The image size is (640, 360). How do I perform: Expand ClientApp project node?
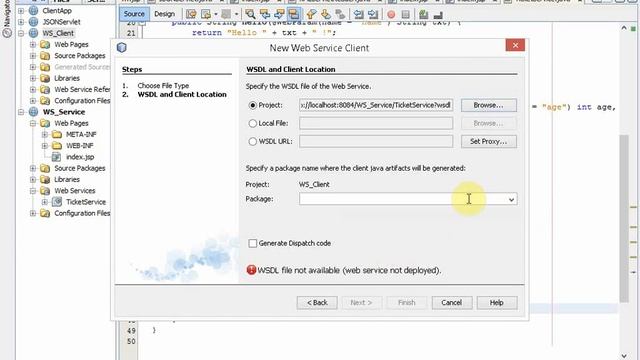21,11
